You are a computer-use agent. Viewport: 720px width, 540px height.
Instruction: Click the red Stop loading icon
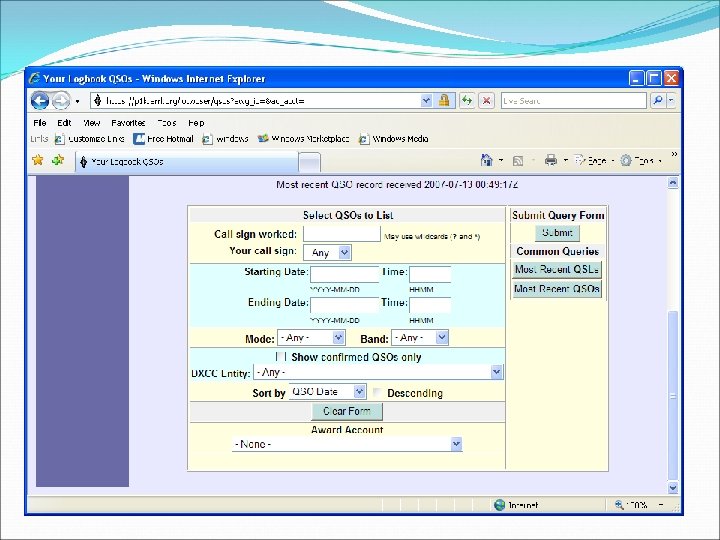(487, 101)
